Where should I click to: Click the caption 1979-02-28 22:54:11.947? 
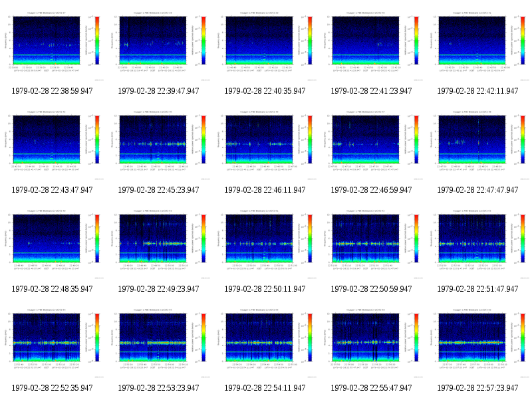(265, 388)
